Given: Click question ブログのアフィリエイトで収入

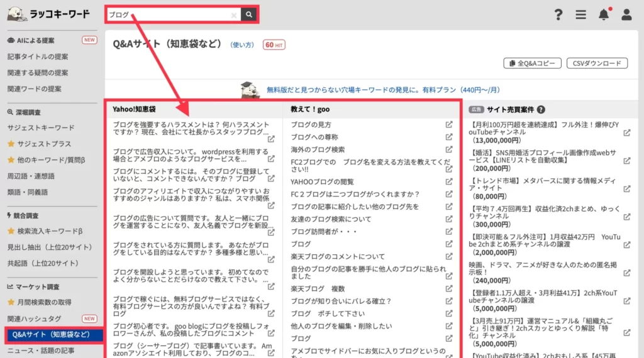Looking at the screenshot, I should coord(191,195).
